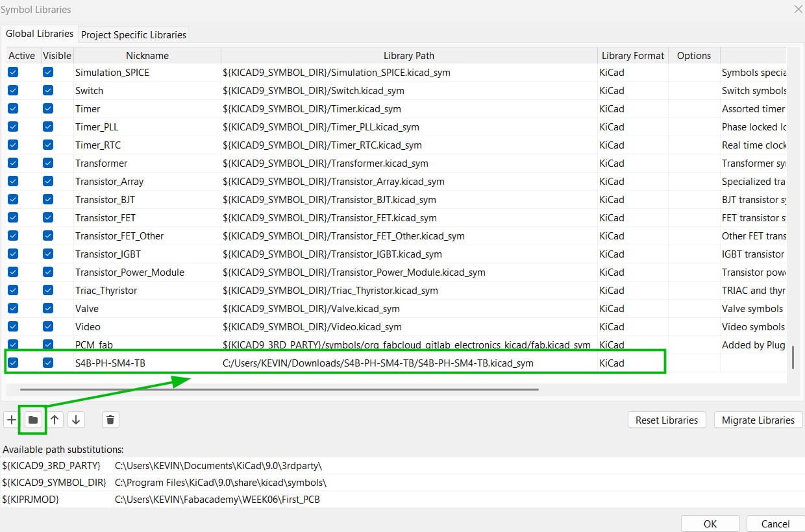Uncheck Active for the S4B-PH-SM4-TB library
Image resolution: width=805 pixels, height=532 pixels.
(x=12, y=363)
